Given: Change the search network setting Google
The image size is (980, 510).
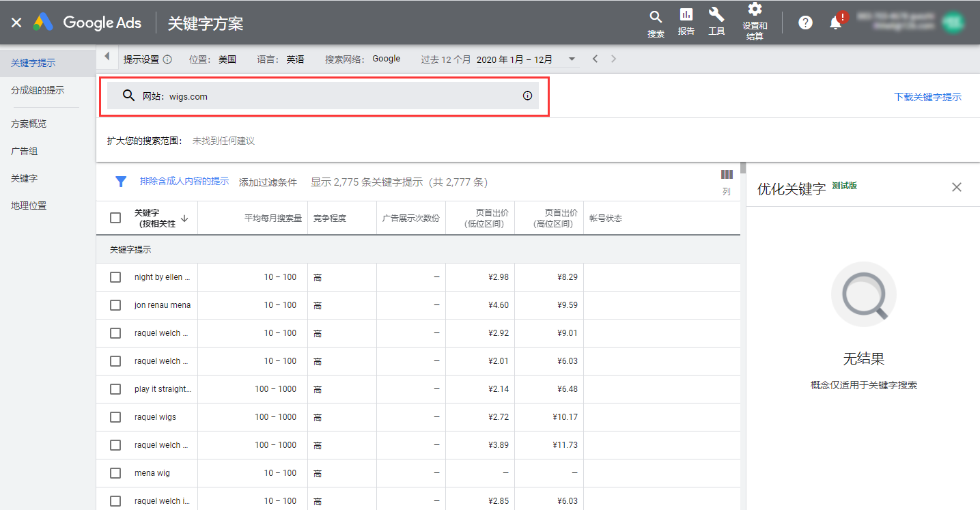Looking at the screenshot, I should (x=387, y=59).
